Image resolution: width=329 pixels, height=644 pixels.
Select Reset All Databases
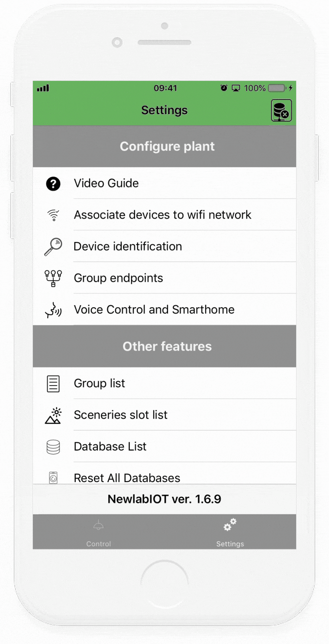(x=164, y=473)
